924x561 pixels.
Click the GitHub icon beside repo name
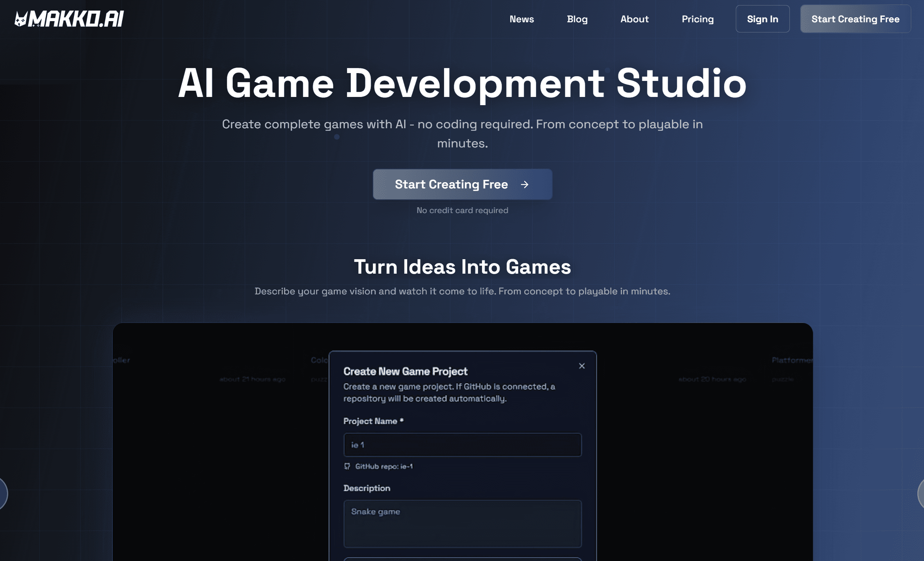(x=347, y=466)
